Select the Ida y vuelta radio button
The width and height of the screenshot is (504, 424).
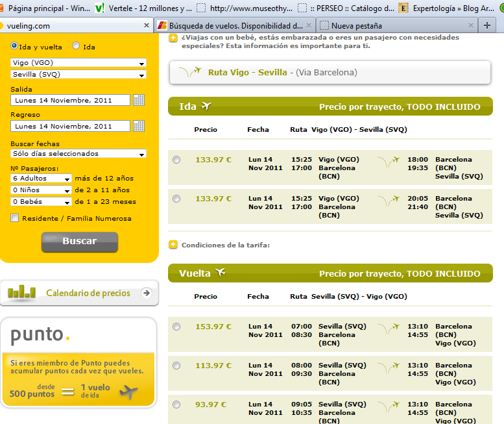[x=14, y=45]
